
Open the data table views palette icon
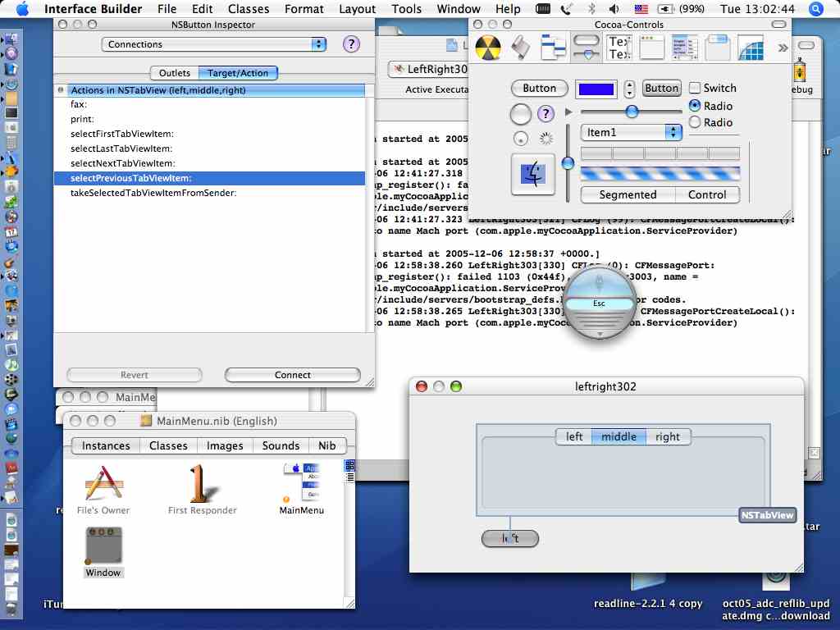click(x=684, y=48)
